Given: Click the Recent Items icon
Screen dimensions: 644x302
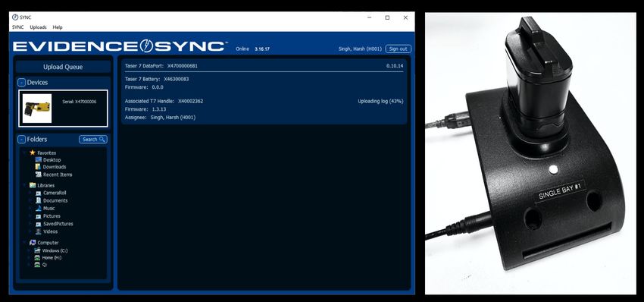Looking at the screenshot, I should 38,175.
